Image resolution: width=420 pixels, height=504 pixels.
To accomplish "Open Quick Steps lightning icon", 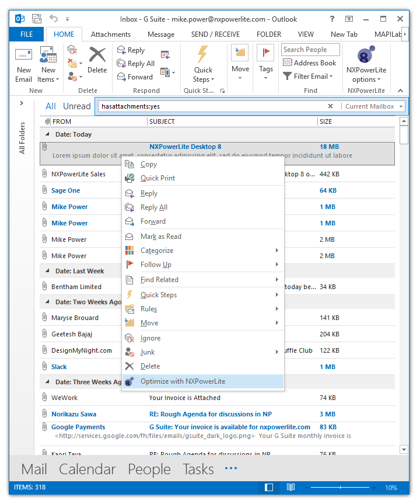I will pos(203,55).
